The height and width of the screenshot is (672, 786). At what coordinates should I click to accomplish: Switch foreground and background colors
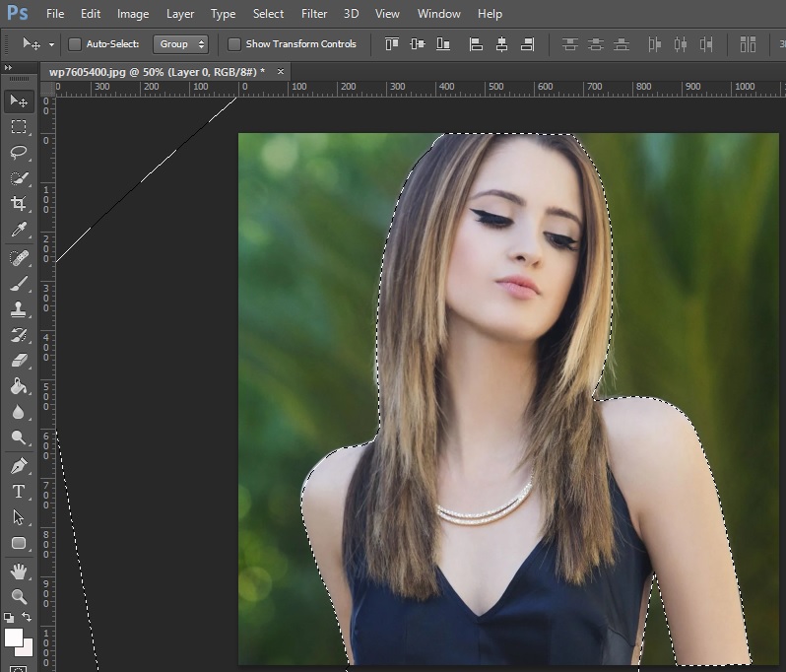click(27, 617)
